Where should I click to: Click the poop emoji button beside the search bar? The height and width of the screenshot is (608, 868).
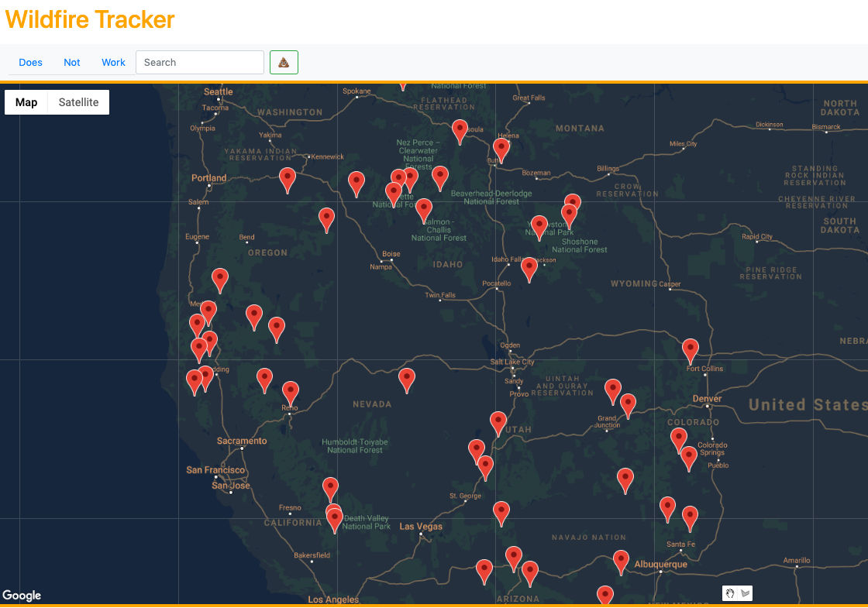click(284, 62)
